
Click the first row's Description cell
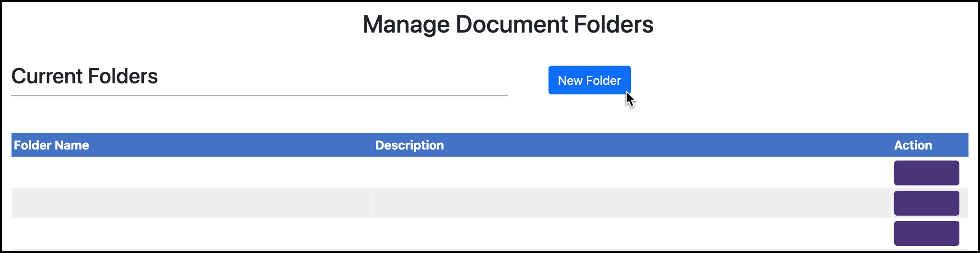[632, 172]
